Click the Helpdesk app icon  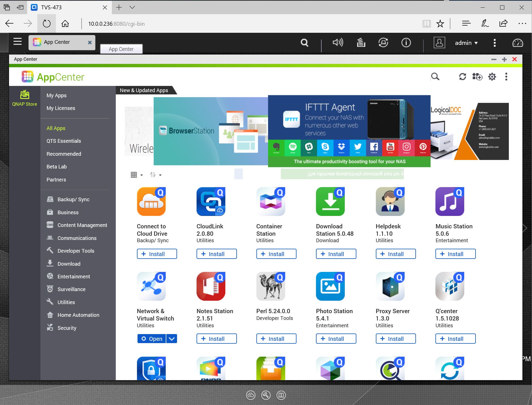click(x=390, y=202)
